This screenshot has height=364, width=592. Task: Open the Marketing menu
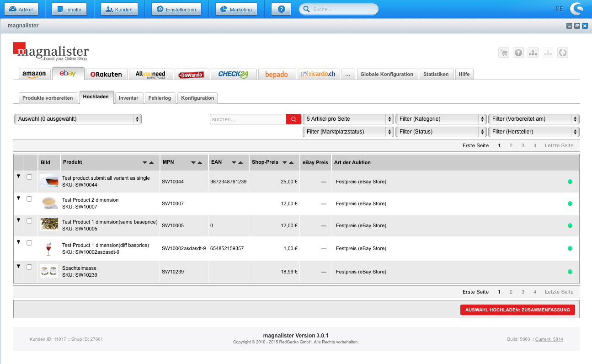point(236,9)
